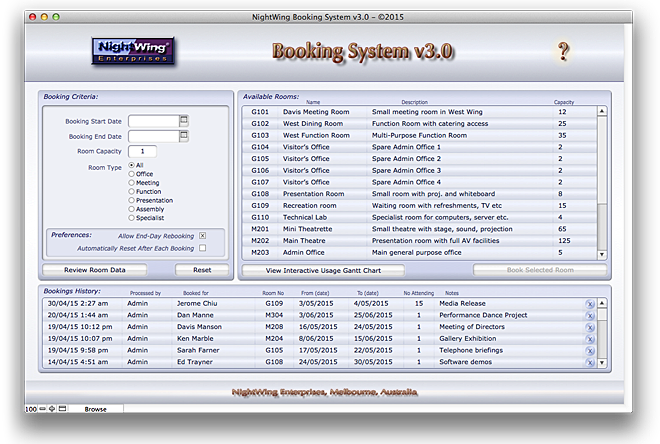660x444 pixels.
Task: Open help with the question mark icon
Action: coord(563,52)
